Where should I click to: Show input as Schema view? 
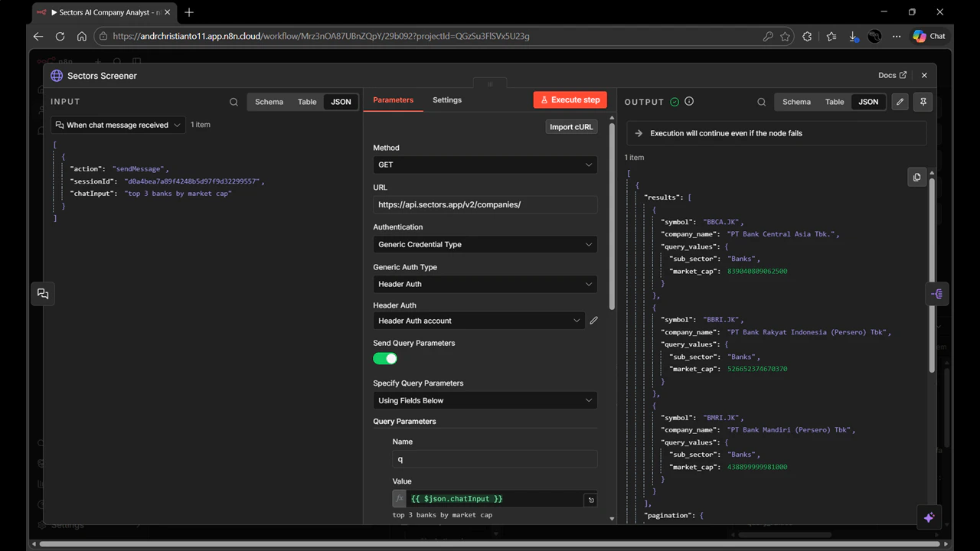[269, 102]
